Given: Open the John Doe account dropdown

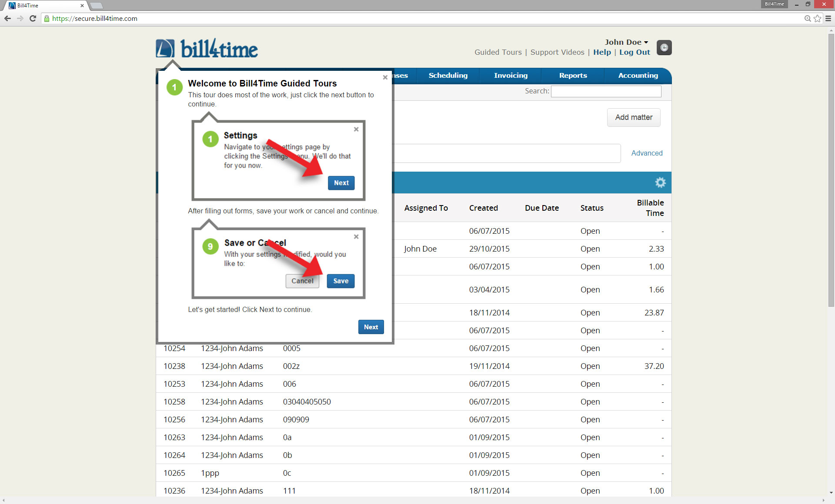Looking at the screenshot, I should pyautogui.click(x=626, y=42).
